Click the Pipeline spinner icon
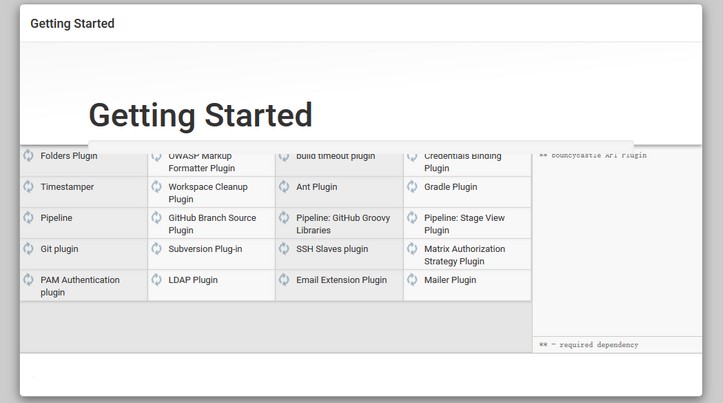 [29, 217]
